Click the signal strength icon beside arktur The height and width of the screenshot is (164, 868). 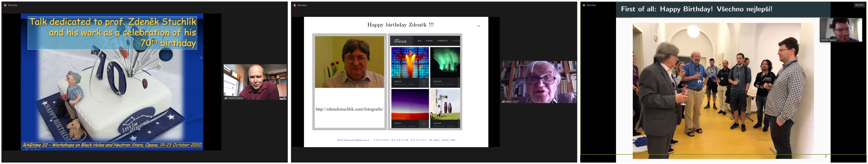[x=503, y=101]
